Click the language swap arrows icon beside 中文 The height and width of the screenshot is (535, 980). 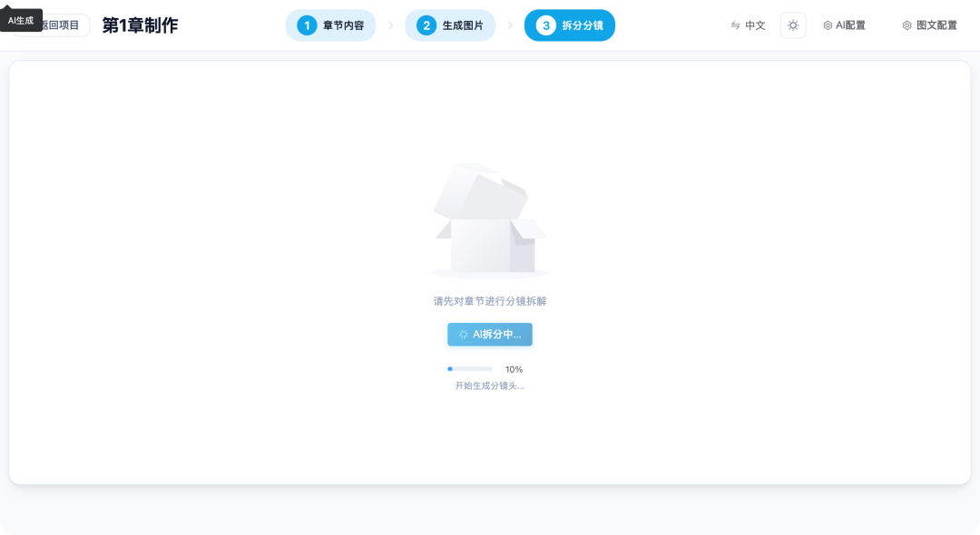(734, 25)
